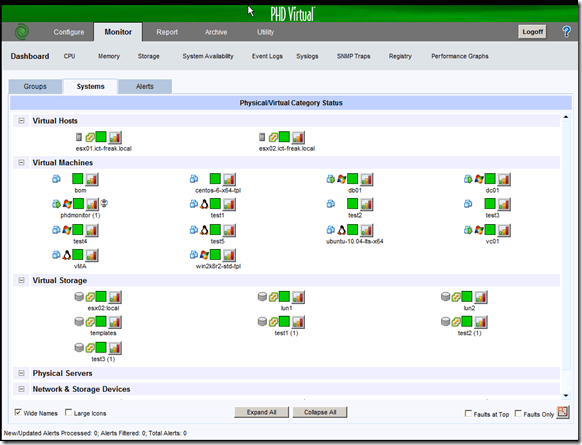Screen dimensions: 582x445
Task: Click the scrollbar down arrow in status panel
Action: [x=566, y=396]
